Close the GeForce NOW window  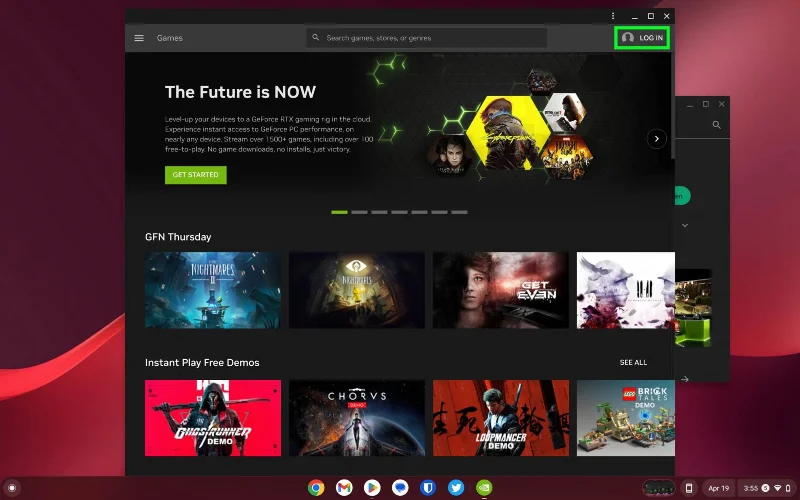667,16
